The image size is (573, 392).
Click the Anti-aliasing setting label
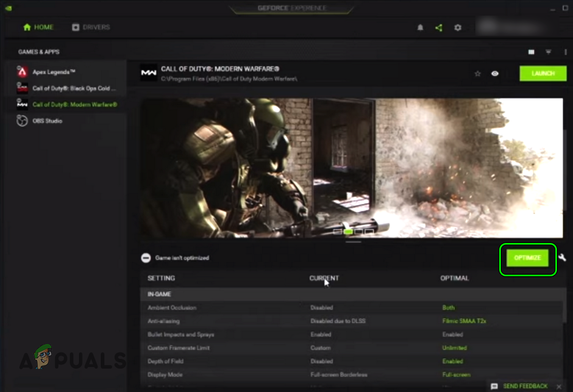[x=163, y=321]
